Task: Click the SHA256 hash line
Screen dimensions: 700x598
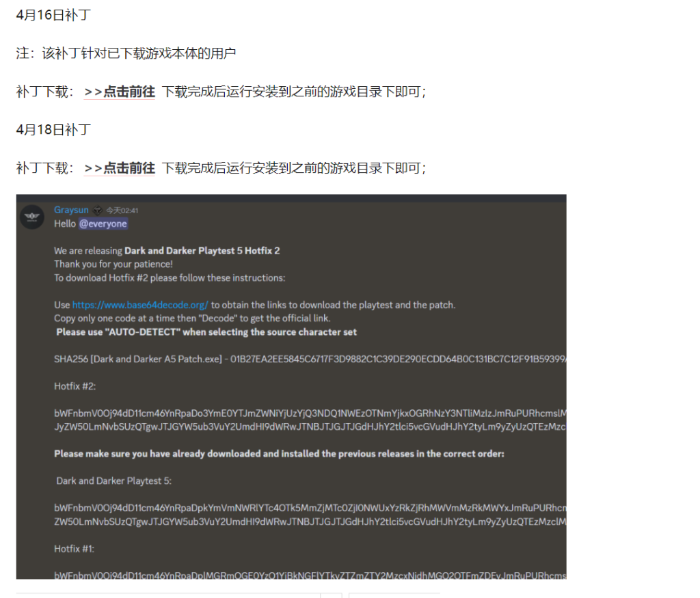Action: tap(310, 359)
